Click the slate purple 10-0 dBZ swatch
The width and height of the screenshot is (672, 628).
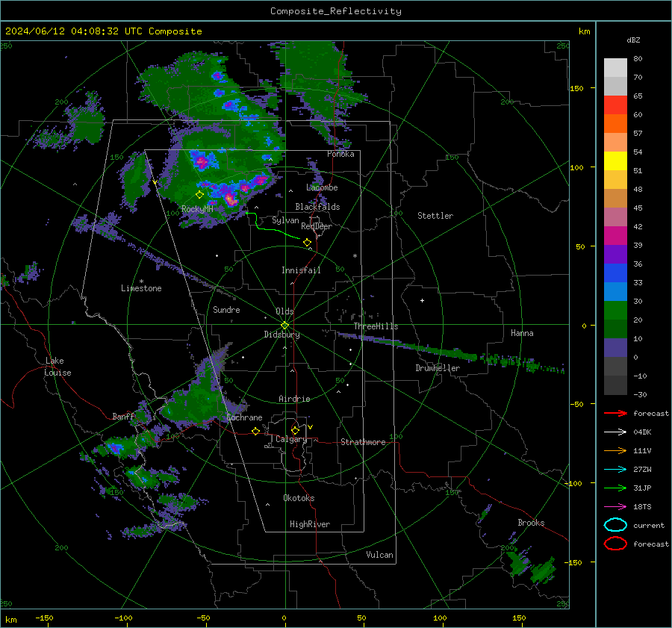(615, 348)
